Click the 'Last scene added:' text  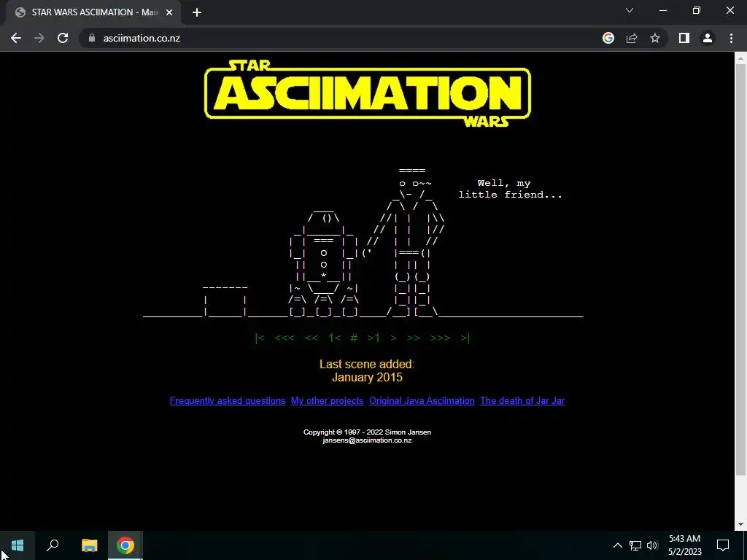367,365
